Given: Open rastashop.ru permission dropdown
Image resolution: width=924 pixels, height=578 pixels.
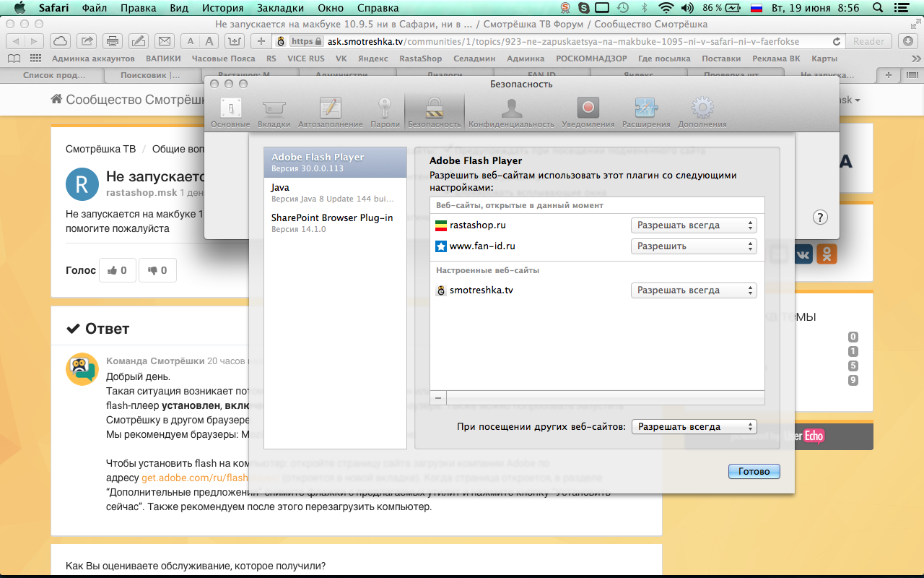Looking at the screenshot, I should pyautogui.click(x=694, y=225).
